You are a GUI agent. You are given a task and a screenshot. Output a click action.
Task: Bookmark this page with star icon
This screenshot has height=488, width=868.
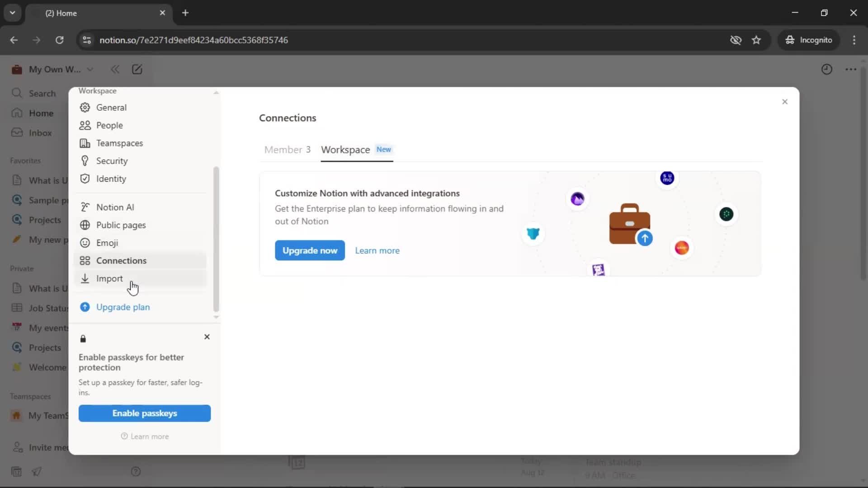pos(756,40)
